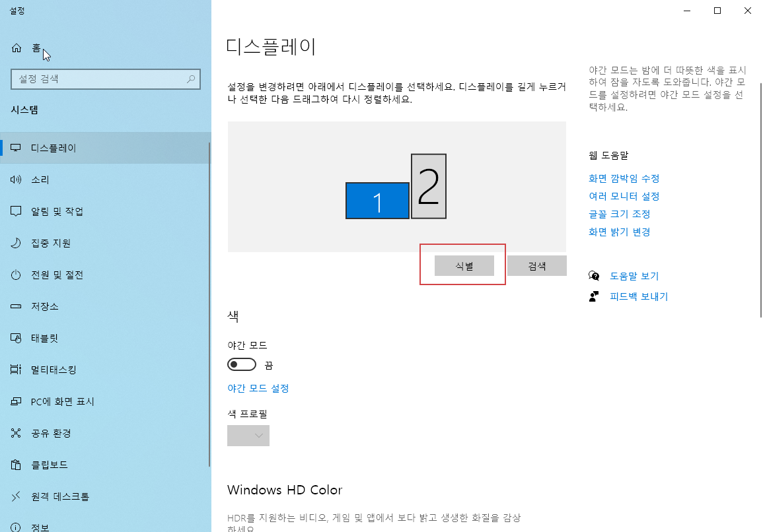Click the 디스플레이 page title
Image resolution: width=763 pixels, height=532 pixels.
tap(271, 47)
